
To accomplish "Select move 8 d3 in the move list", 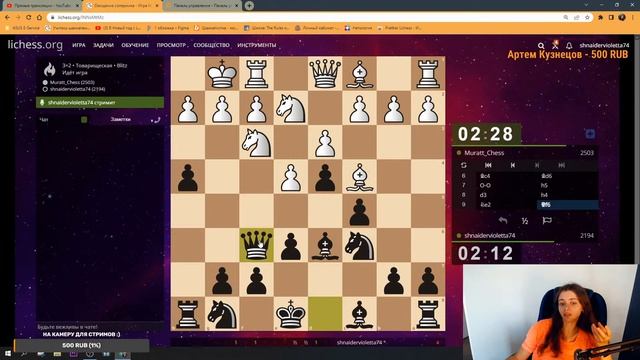I will click(x=507, y=195).
